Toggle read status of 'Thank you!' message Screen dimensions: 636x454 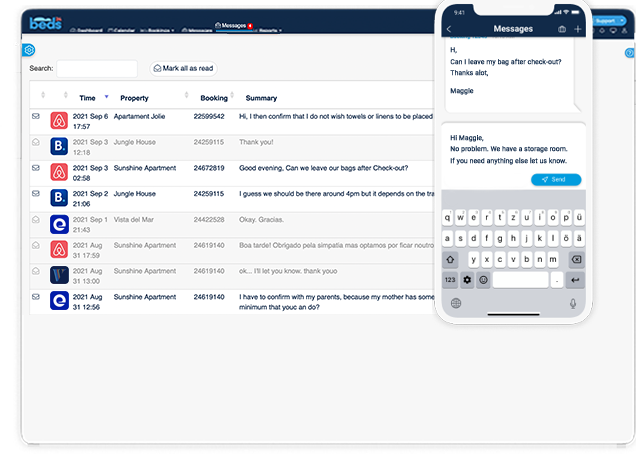(x=36, y=142)
